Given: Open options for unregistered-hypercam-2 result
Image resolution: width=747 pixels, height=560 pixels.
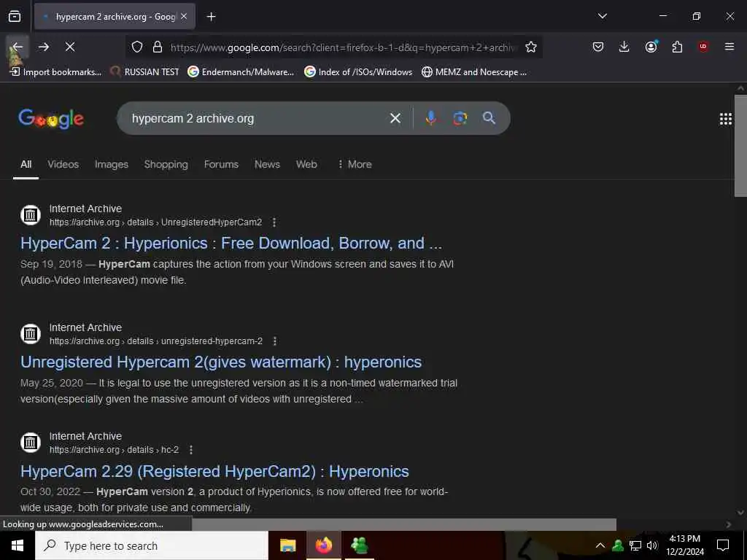Looking at the screenshot, I should (275, 341).
